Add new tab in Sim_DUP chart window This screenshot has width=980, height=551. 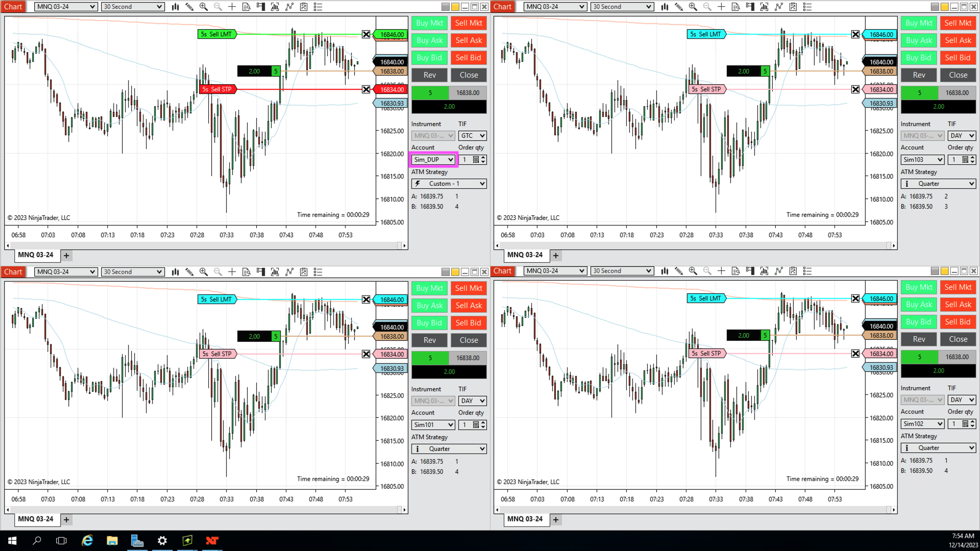coord(66,256)
